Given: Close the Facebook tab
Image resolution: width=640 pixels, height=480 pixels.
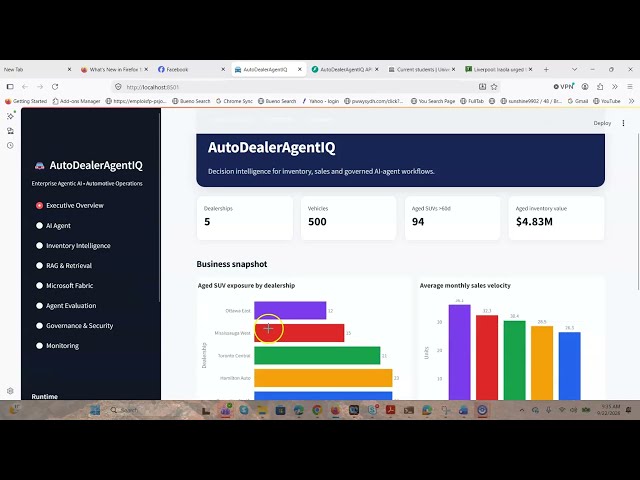Looking at the screenshot, I should coord(223,69).
